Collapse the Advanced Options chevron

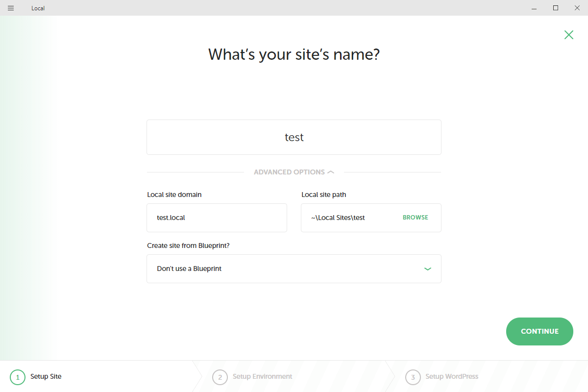click(x=331, y=172)
